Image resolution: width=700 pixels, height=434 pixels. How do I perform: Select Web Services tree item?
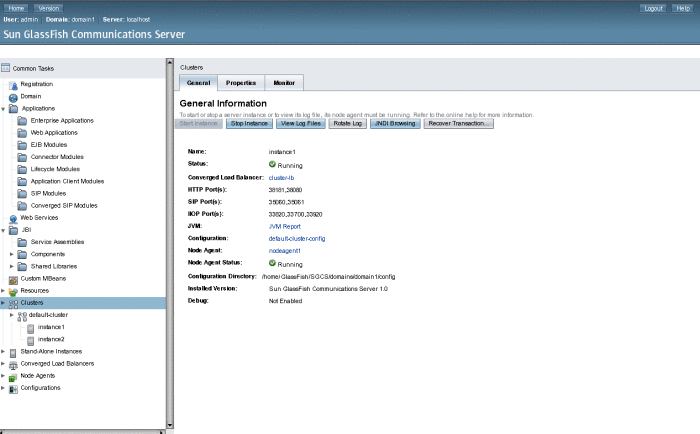pyautogui.click(x=39, y=217)
